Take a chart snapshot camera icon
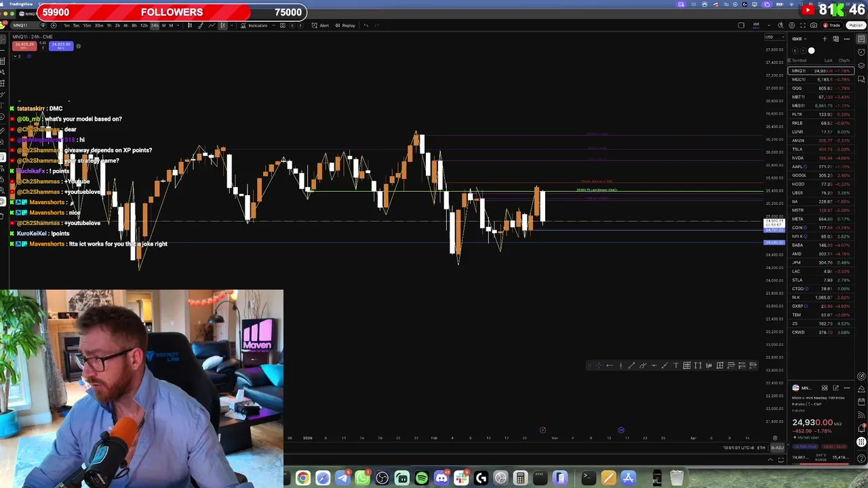This screenshot has width=868, height=488. [814, 25]
